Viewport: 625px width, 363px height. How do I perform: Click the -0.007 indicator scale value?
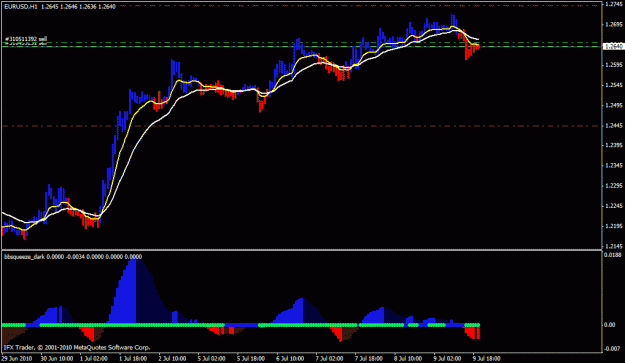coord(612,349)
